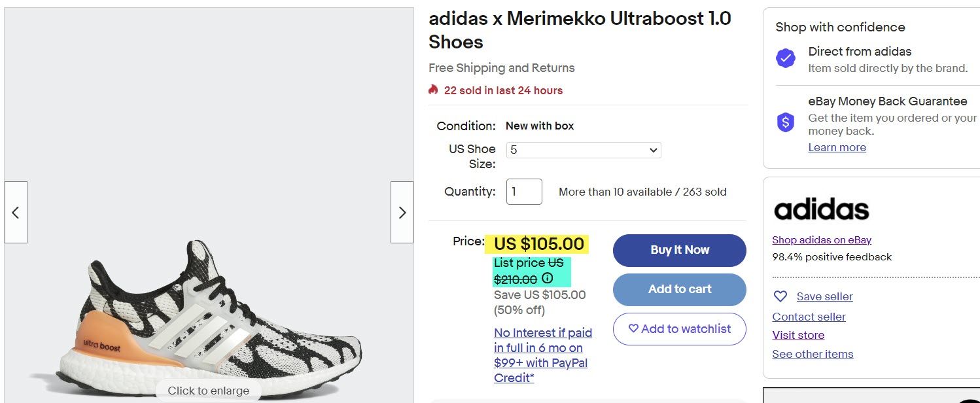Click the previous image arrow
This screenshot has width=980, height=403.
click(16, 213)
